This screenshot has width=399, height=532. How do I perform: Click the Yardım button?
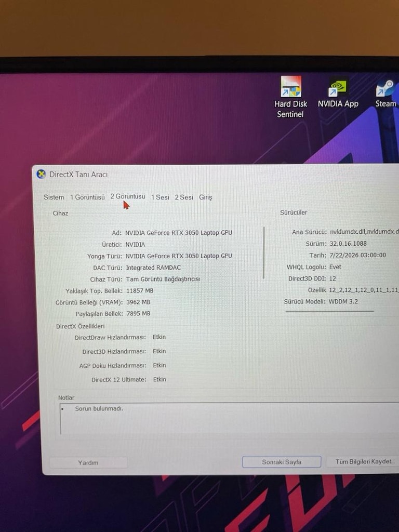pos(88,462)
